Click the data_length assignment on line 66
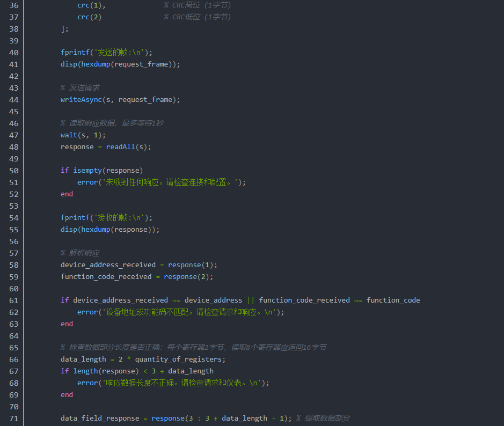 [83, 359]
